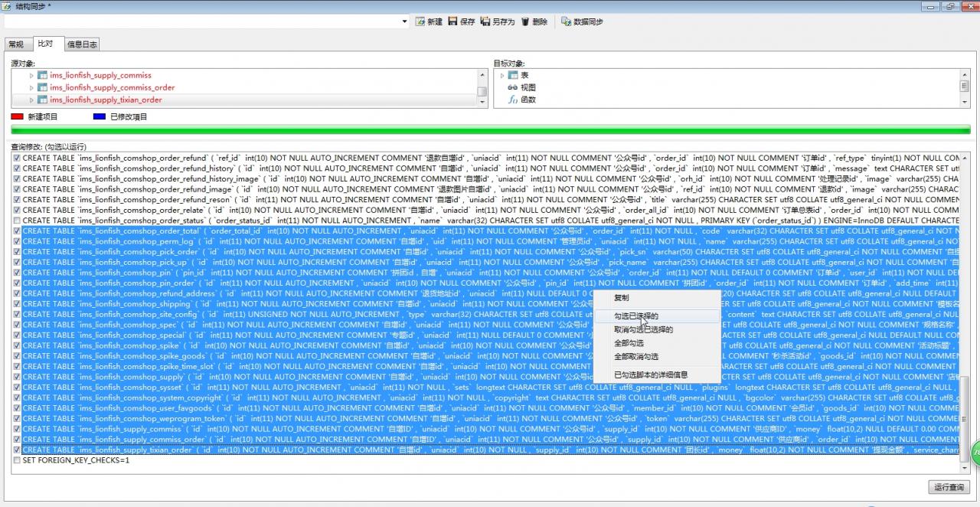Check the ims_lionfish_comshop_order_status CREATE TABLE checkbox
980x507 pixels.
pyautogui.click(x=17, y=221)
